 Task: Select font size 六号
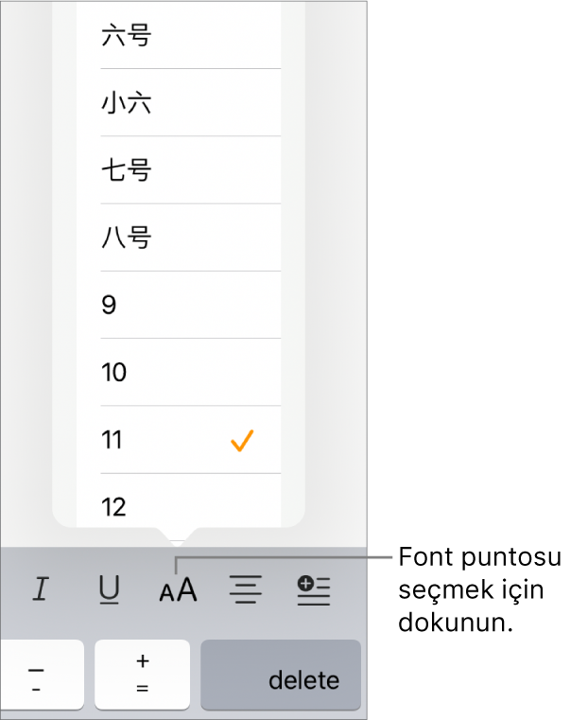[179, 35]
